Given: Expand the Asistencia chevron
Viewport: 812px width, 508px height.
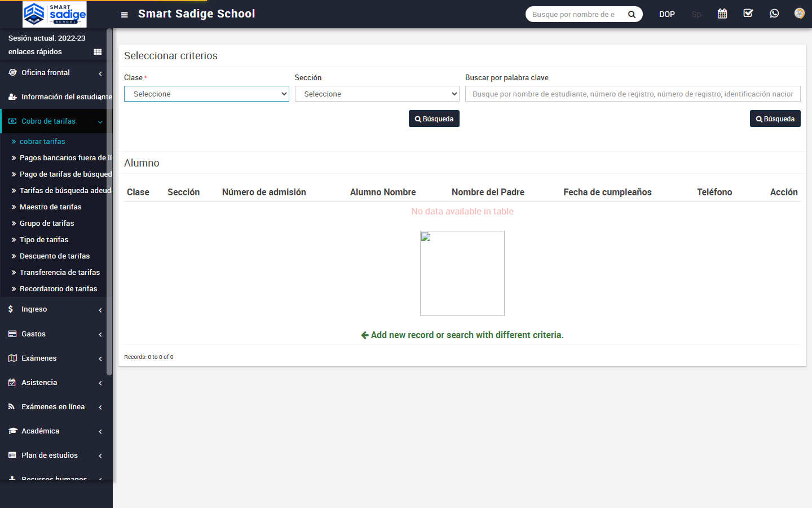Looking at the screenshot, I should point(100,383).
